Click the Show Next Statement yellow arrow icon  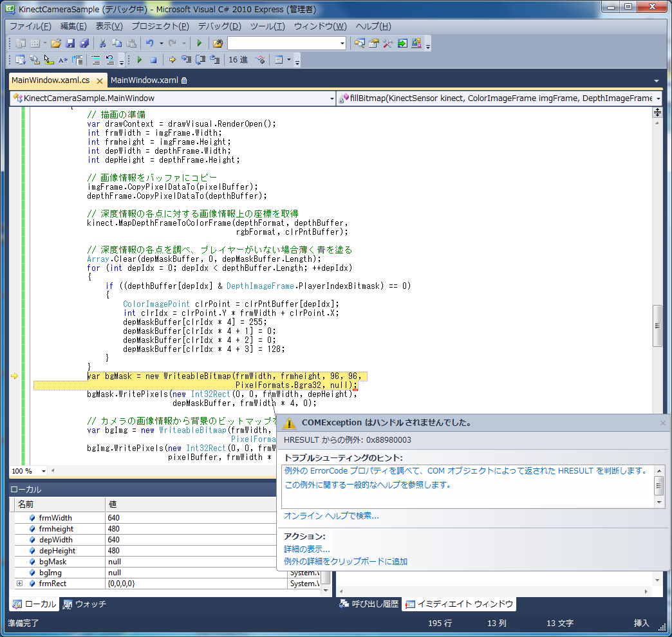pyautogui.click(x=173, y=60)
